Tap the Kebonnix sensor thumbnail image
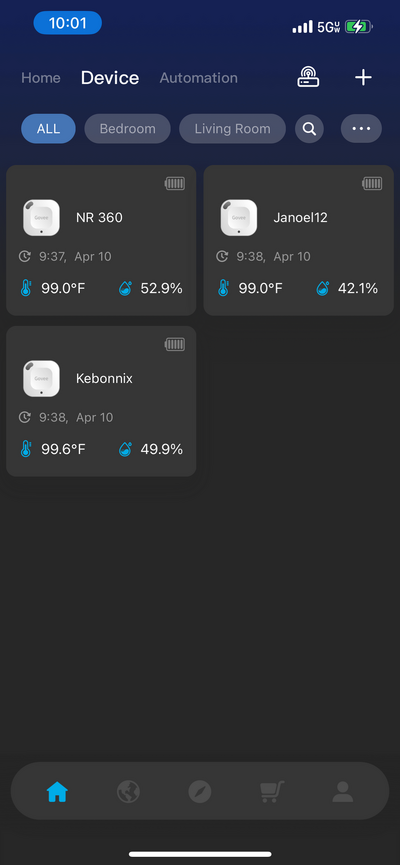The height and width of the screenshot is (865, 400). click(x=41, y=378)
